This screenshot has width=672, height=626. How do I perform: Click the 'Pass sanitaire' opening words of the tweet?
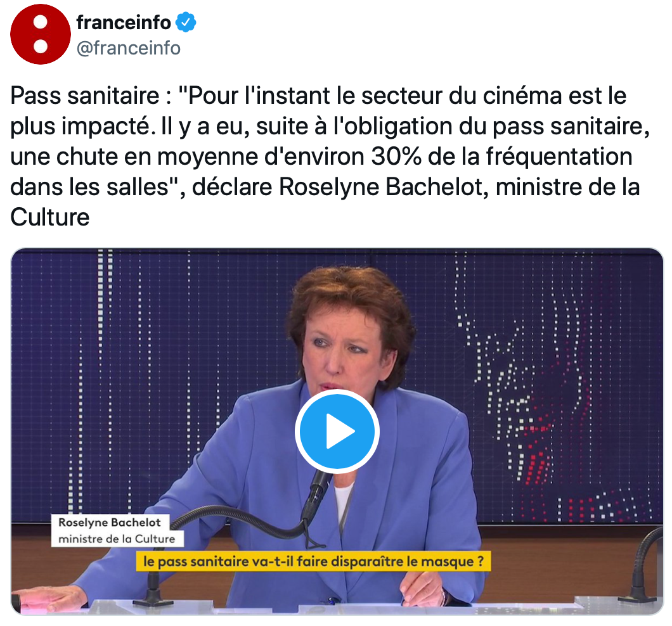pos(85,96)
